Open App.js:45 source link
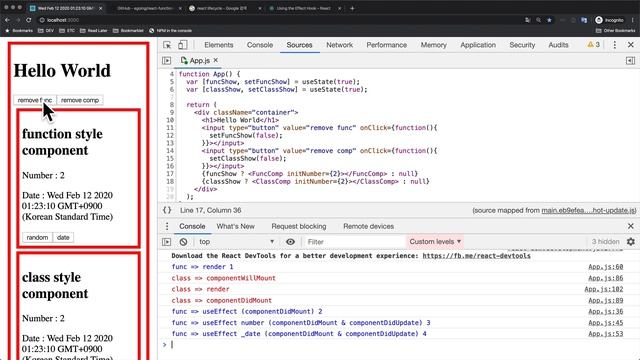The image size is (640, 360). (x=605, y=322)
